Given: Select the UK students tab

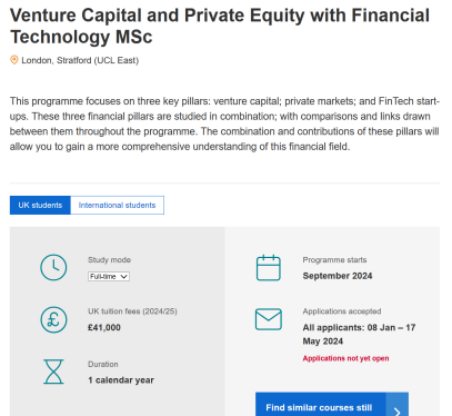Looking at the screenshot, I should pos(40,205).
